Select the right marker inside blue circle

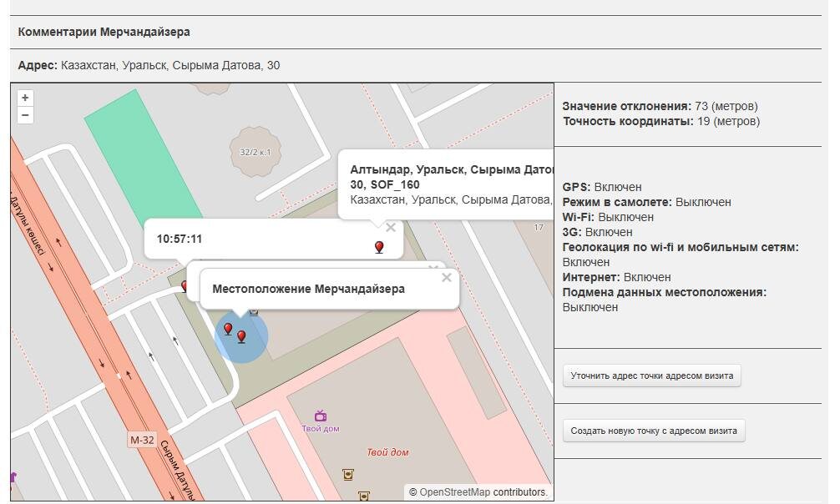click(241, 336)
